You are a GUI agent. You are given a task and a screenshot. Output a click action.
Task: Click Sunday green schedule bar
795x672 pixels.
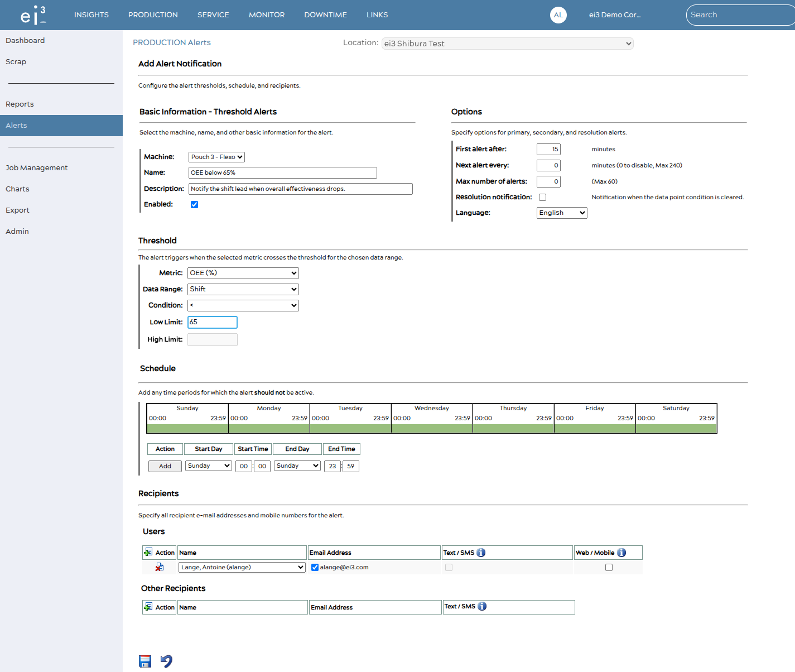pos(187,429)
